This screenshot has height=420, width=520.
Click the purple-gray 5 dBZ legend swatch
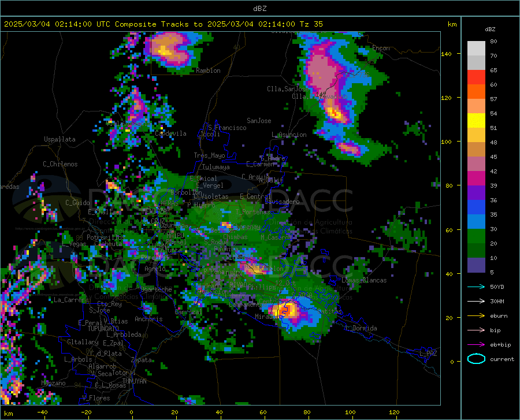(x=476, y=265)
